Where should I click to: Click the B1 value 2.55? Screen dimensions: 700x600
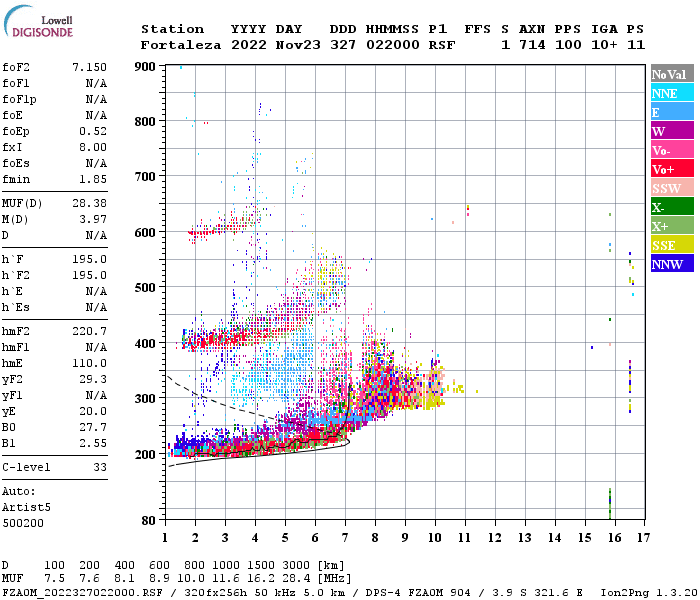93,444
